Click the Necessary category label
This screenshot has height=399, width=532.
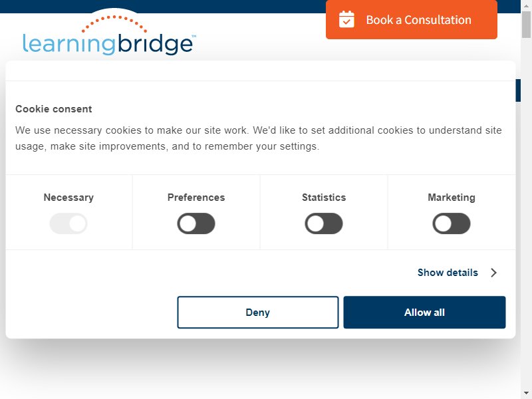pos(68,198)
